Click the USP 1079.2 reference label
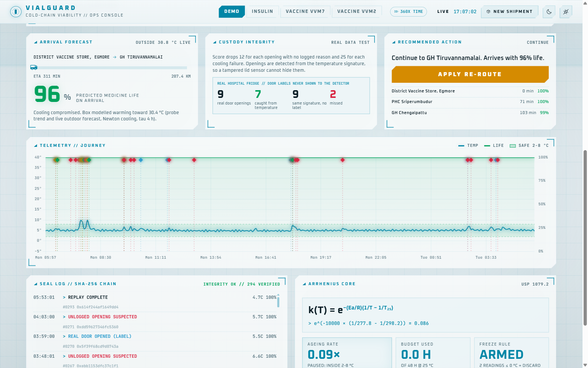 pyautogui.click(x=535, y=284)
